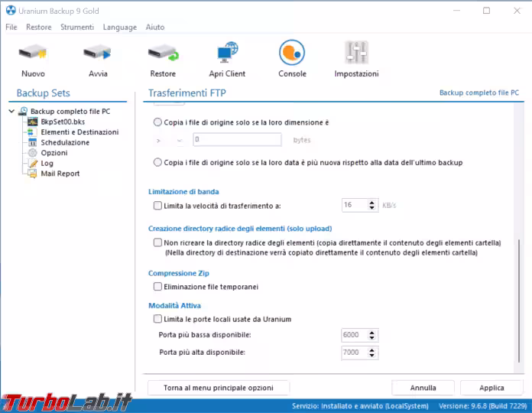The height and width of the screenshot is (413, 532).
Task: Increase Porta più bassa disponibile value
Action: click(371, 333)
